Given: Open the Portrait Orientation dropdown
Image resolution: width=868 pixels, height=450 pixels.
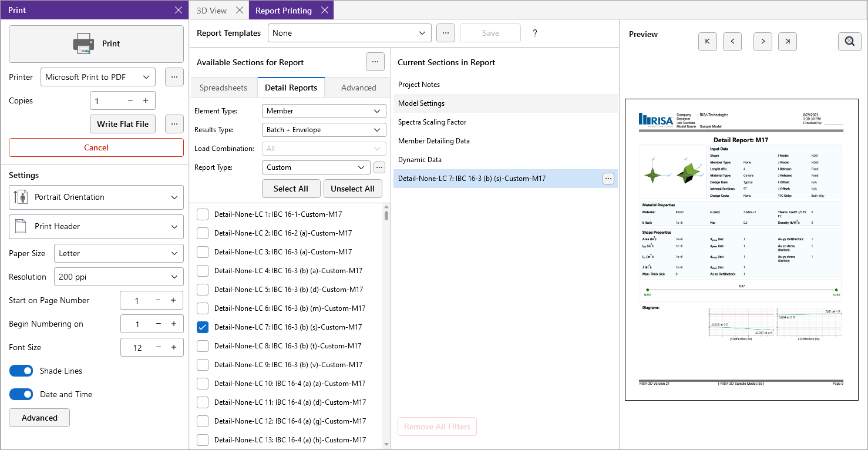Looking at the screenshot, I should click(x=96, y=197).
